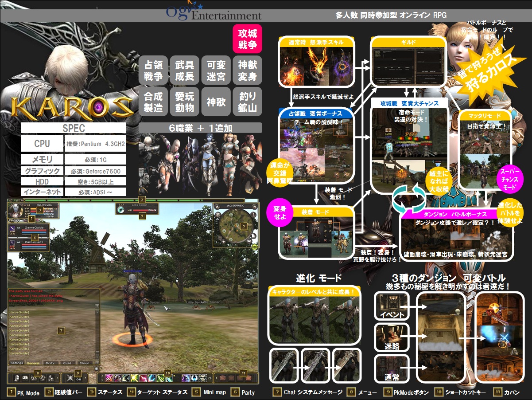
Task: Use the pink claw slash skill
Action: coord(109,378)
